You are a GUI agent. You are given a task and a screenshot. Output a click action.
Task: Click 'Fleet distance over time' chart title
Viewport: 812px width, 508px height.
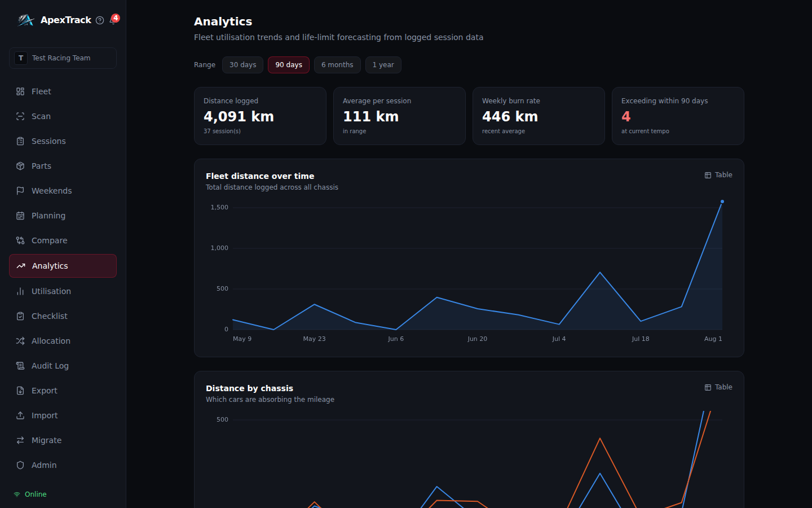(x=260, y=176)
